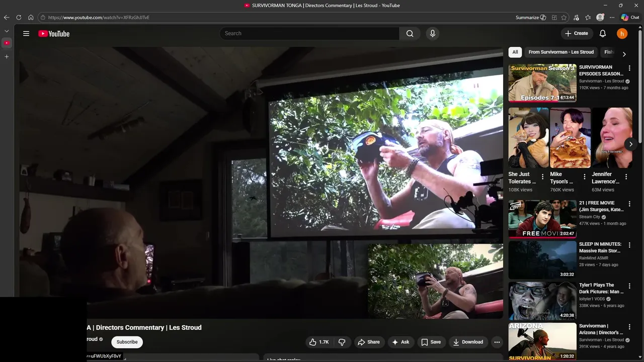Click the search magnifier button
644x362 pixels.
pyautogui.click(x=410, y=34)
